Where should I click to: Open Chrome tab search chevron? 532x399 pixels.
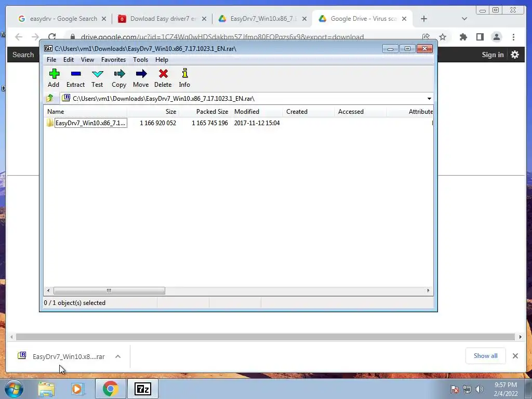464,19
